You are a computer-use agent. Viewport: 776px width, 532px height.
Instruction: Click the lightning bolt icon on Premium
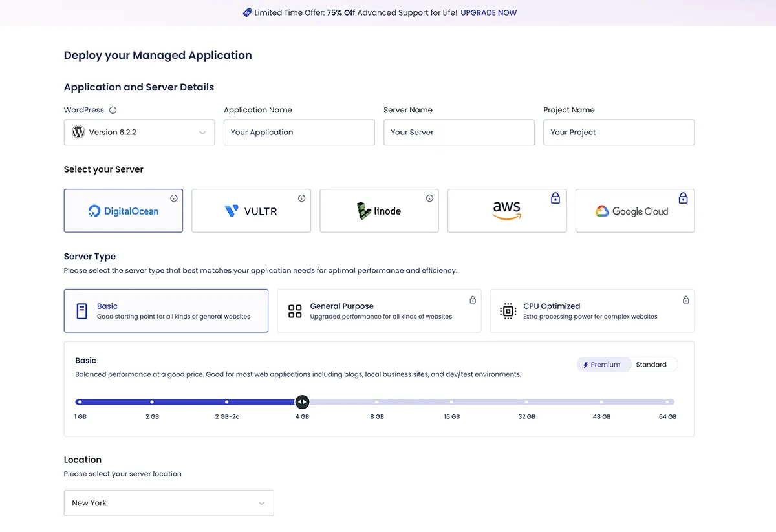[586, 365]
